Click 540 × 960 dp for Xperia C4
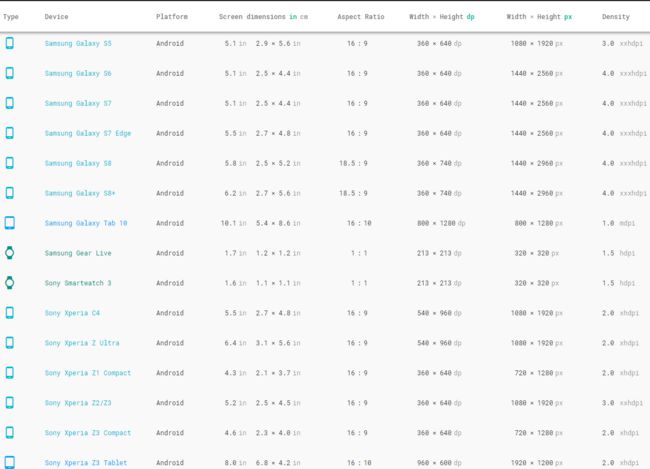 (439, 313)
